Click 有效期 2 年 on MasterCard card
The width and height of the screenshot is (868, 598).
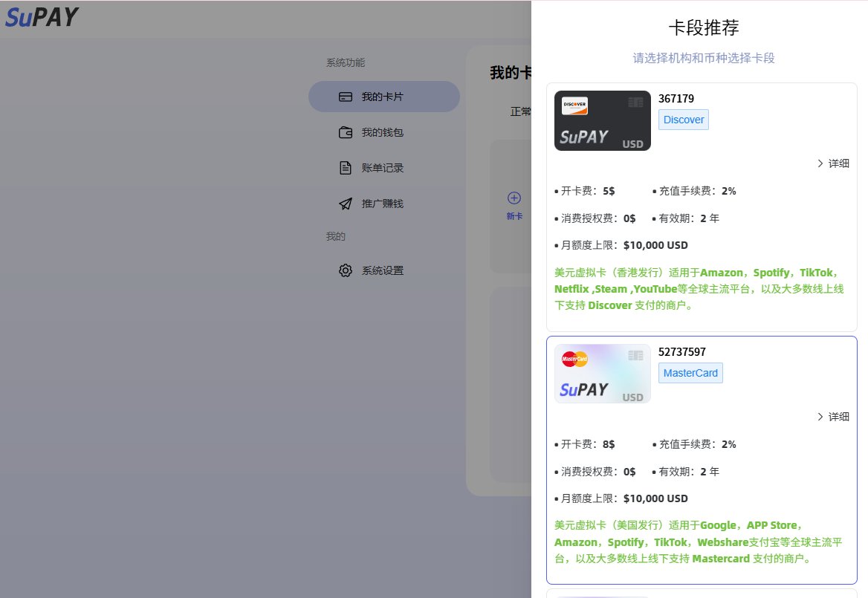point(686,472)
